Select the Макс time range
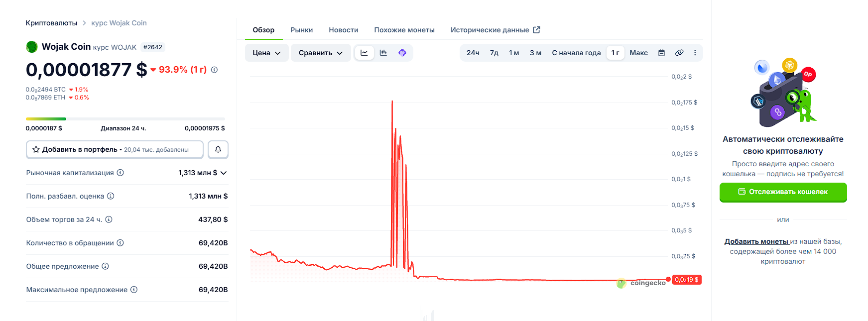 pyautogui.click(x=638, y=53)
